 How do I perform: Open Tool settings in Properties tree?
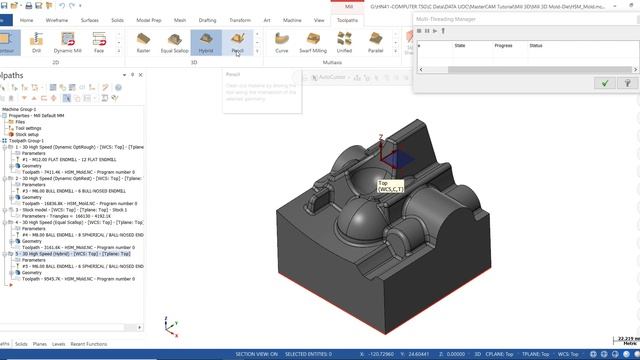(x=28, y=128)
